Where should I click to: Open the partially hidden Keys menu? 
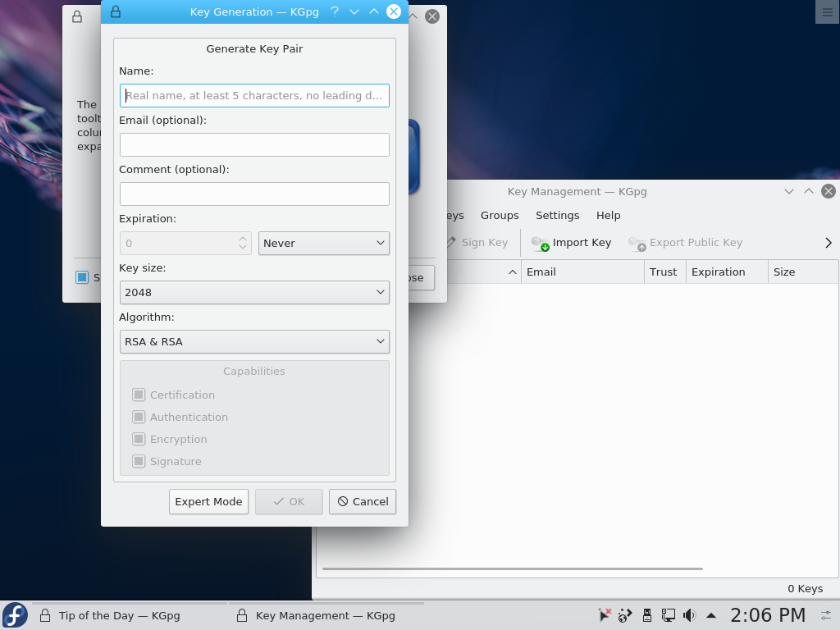click(x=454, y=216)
